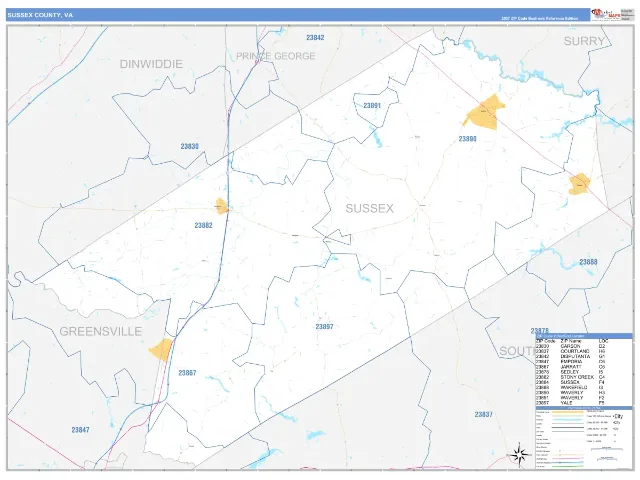Click the DISPUTANTA row in the ZIP legend
640x480 pixels.
tap(571, 356)
